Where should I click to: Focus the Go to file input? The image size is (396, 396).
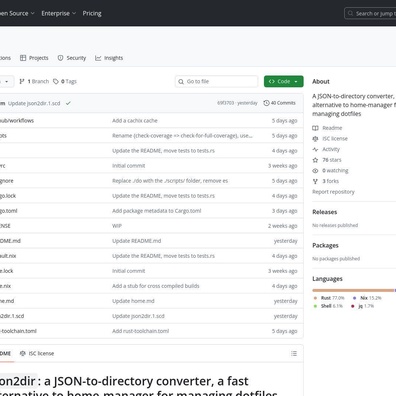pos(216,81)
